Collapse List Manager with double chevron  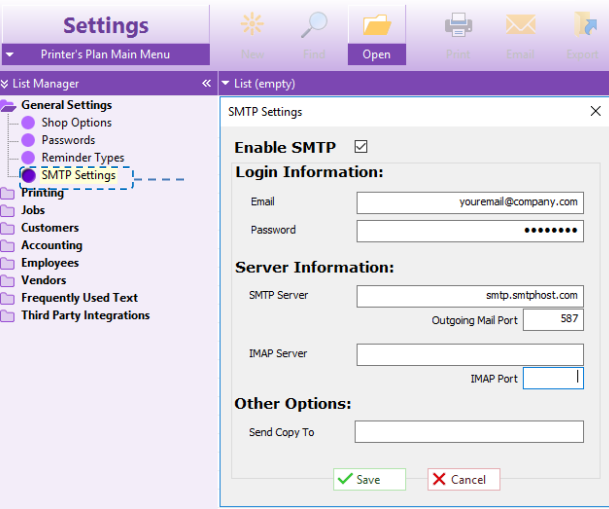click(207, 83)
